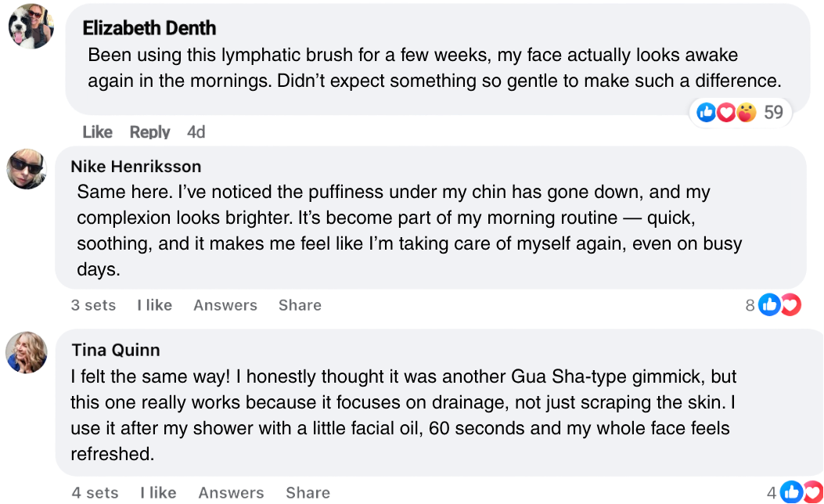Open the Elizabeth Denth name link

(x=149, y=29)
